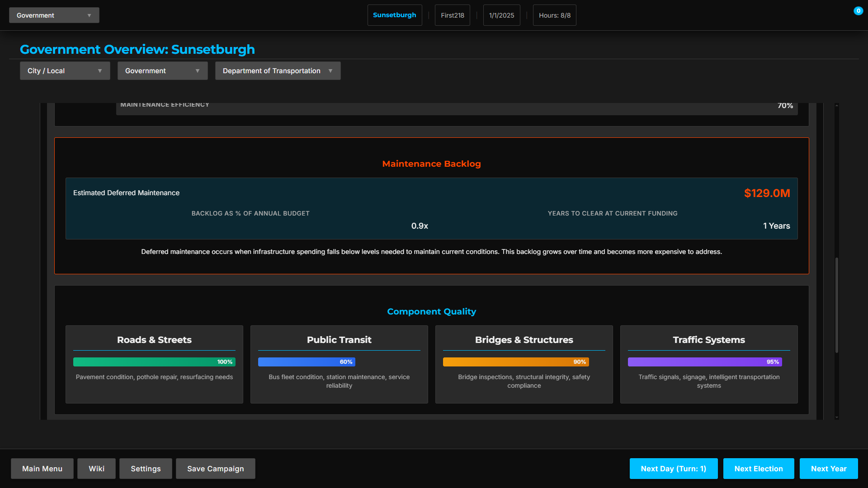Click the Roads & Streets 100% quality bar
Viewport: 868px width, 488px height.
click(x=154, y=362)
